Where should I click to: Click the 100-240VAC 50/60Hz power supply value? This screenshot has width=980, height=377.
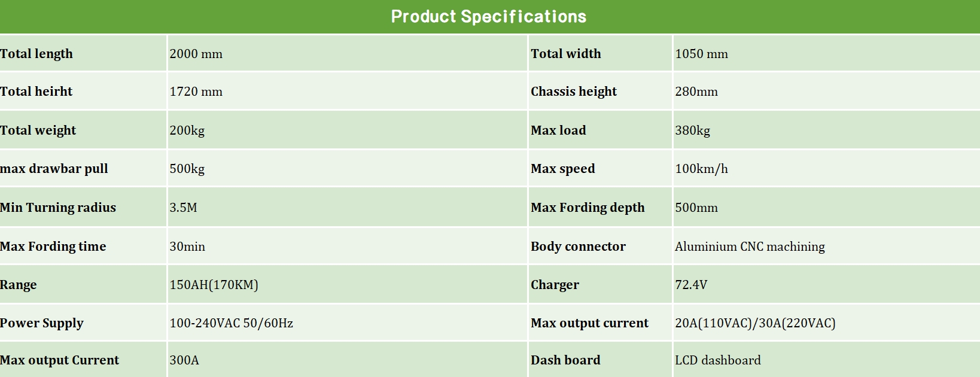pyautogui.click(x=231, y=323)
